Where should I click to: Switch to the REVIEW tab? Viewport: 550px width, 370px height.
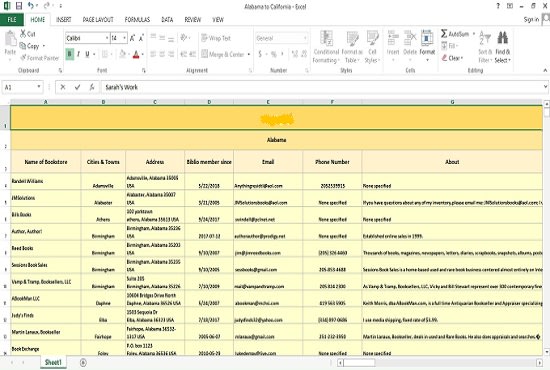[193, 20]
